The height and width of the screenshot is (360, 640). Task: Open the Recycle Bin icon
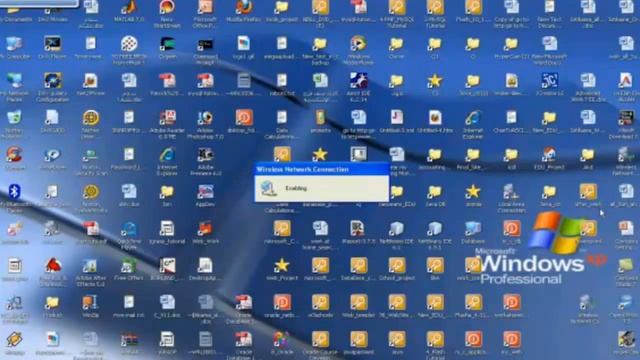pos(14,118)
